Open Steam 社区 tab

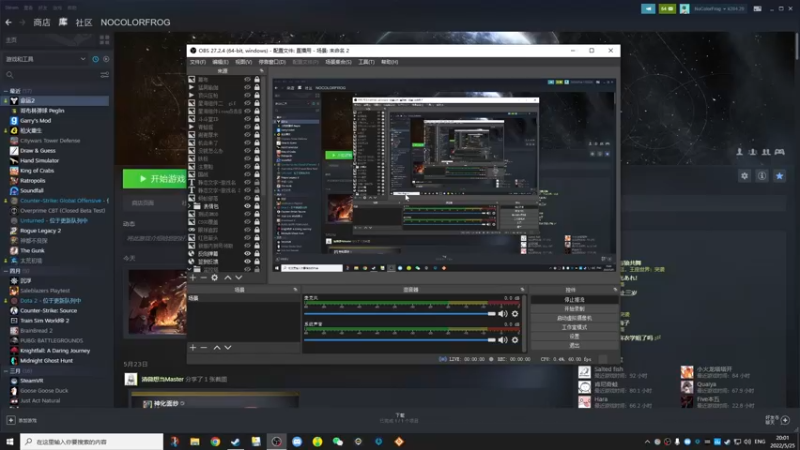(x=84, y=22)
